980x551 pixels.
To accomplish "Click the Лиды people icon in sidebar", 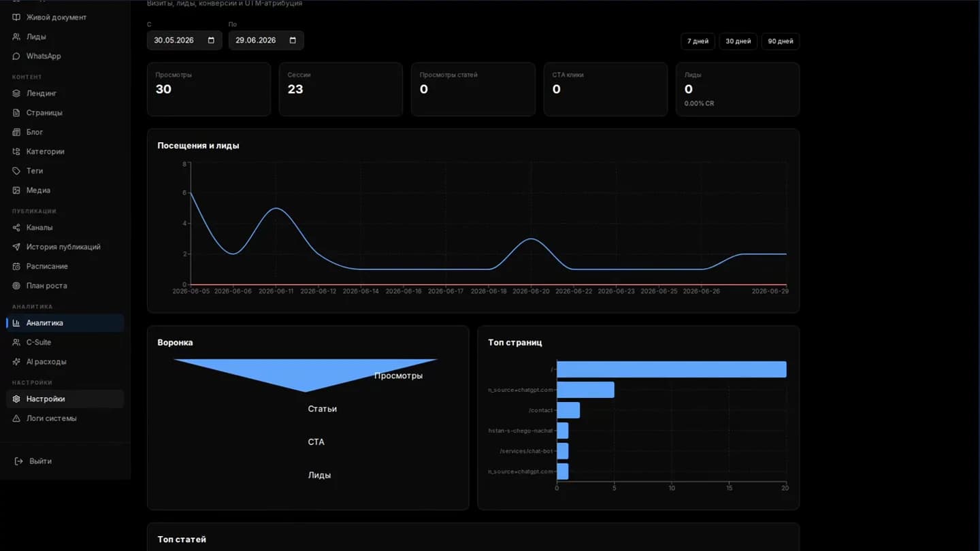I will tap(16, 37).
